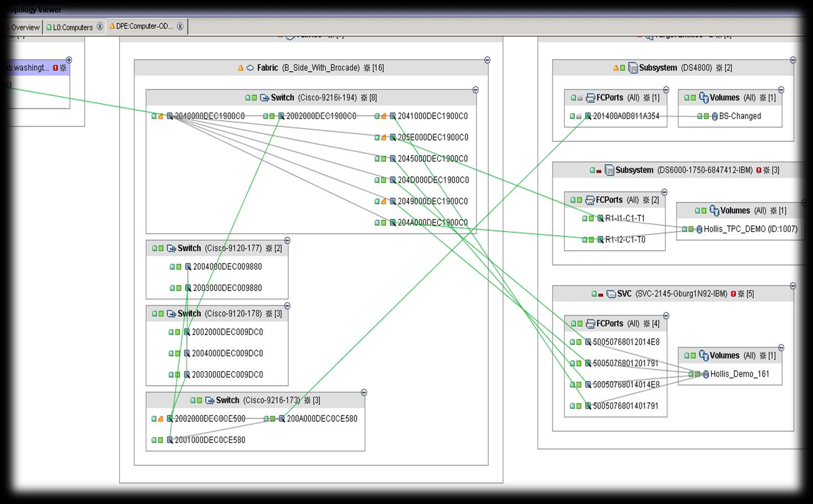Click the Fabric cloud icon

point(250,68)
